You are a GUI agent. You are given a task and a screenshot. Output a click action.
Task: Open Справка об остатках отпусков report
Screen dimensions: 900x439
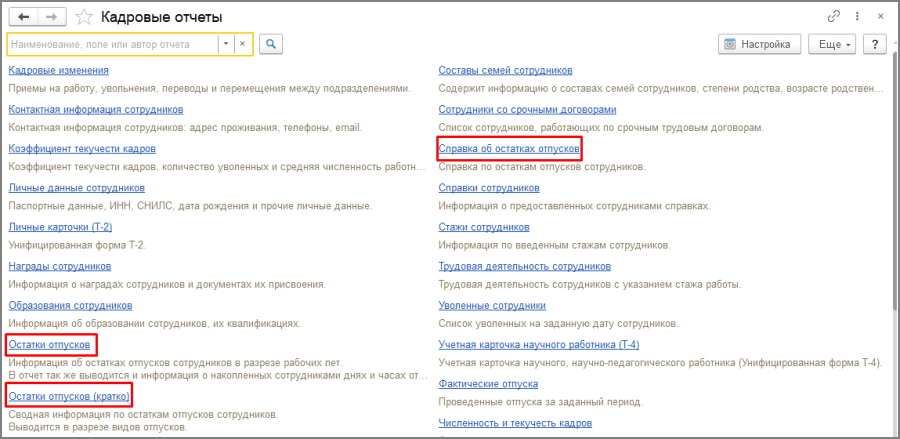(509, 149)
